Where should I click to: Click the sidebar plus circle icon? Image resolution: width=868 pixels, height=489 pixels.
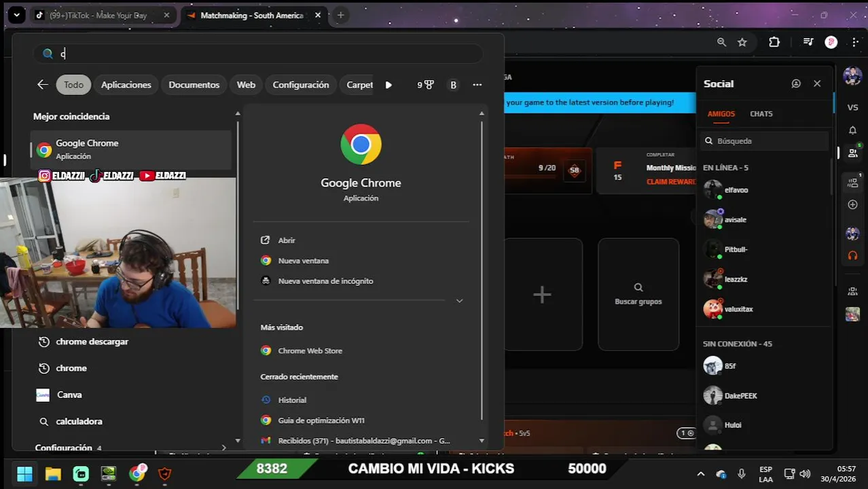point(852,204)
